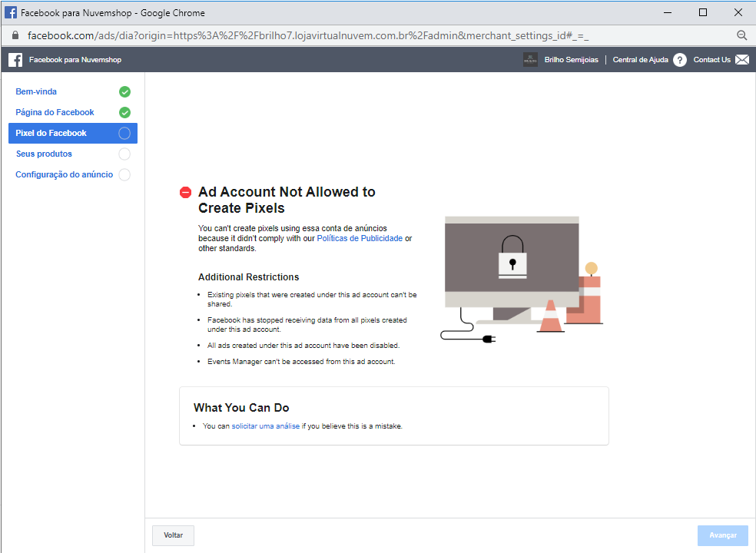Click the Avançar button
756x553 pixels.
pos(723,535)
